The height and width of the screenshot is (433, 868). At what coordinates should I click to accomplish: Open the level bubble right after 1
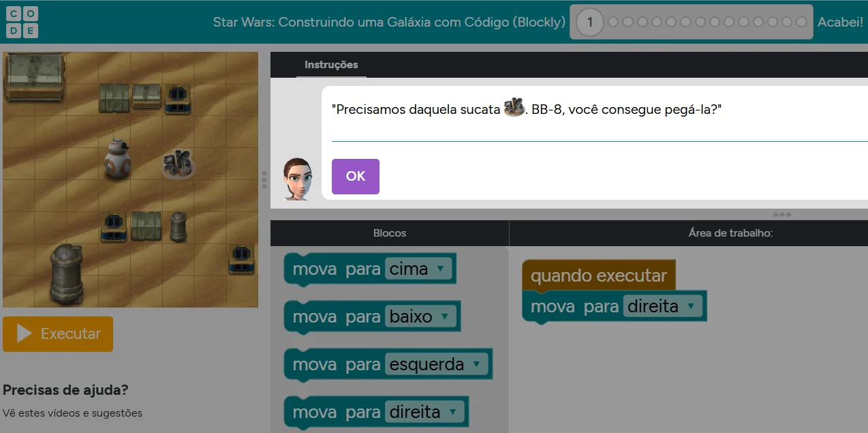613,22
